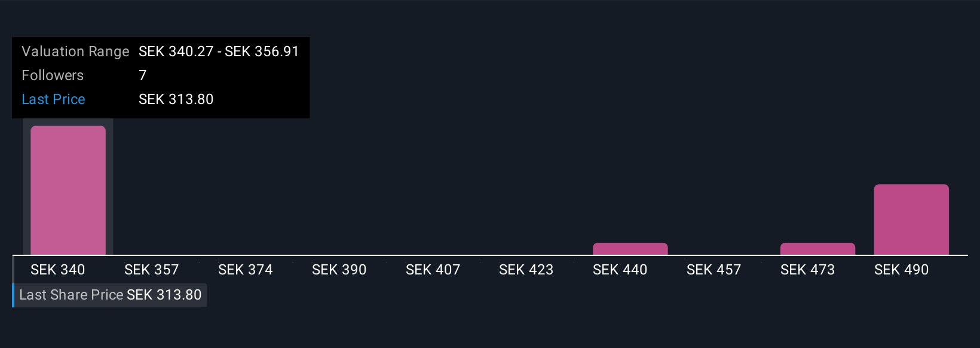This screenshot has height=348, width=980.
Task: Click the small bar at SEK 473
Action: [x=817, y=249]
